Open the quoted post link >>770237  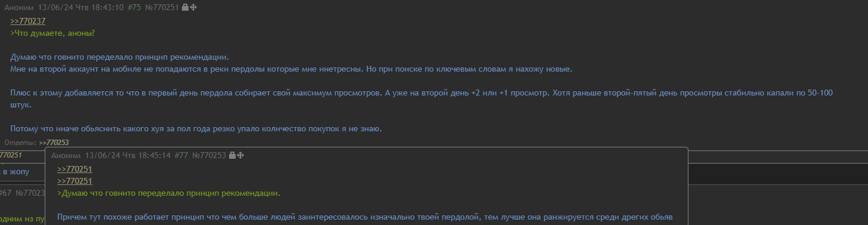tap(28, 21)
